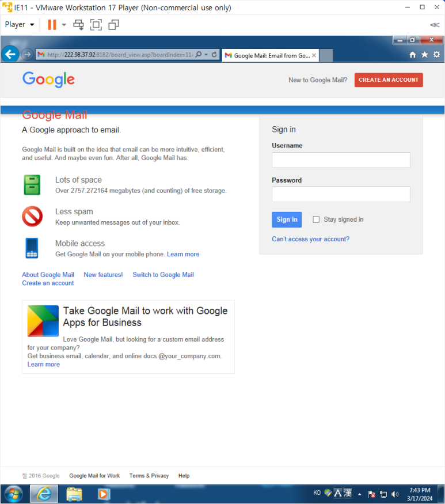Image resolution: width=445 pixels, height=504 pixels.
Task: Open Can't access your account link
Action: pos(311,239)
